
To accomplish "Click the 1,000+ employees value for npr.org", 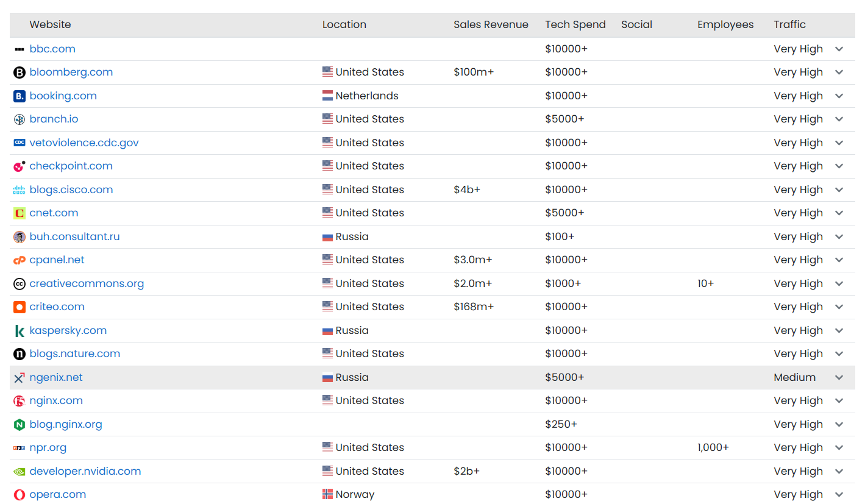I will pyautogui.click(x=713, y=447).
